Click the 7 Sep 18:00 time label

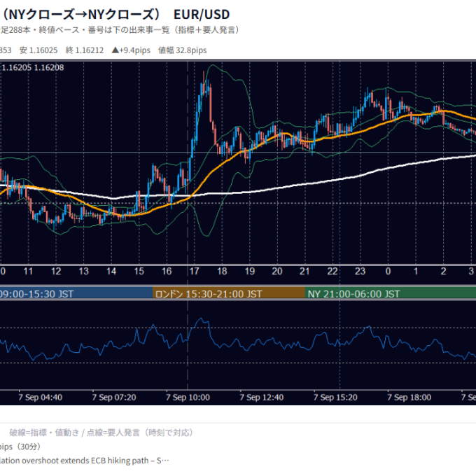[x=409, y=398]
